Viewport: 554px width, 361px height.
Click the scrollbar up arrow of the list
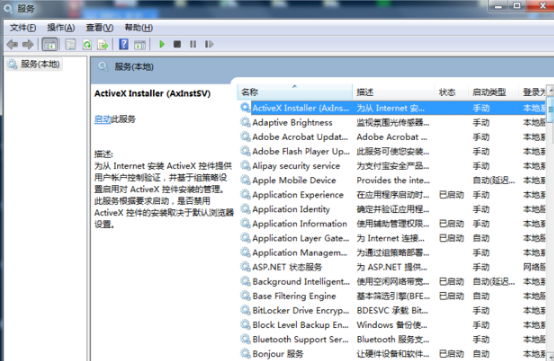(550, 90)
